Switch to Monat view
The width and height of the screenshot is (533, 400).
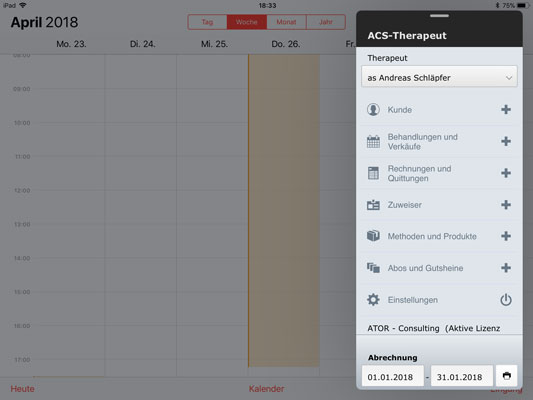coord(286,22)
